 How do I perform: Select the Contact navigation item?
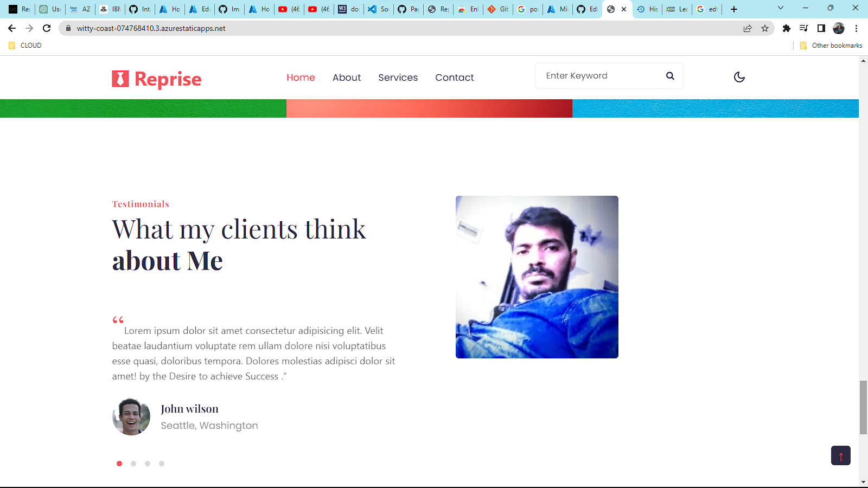click(454, 78)
